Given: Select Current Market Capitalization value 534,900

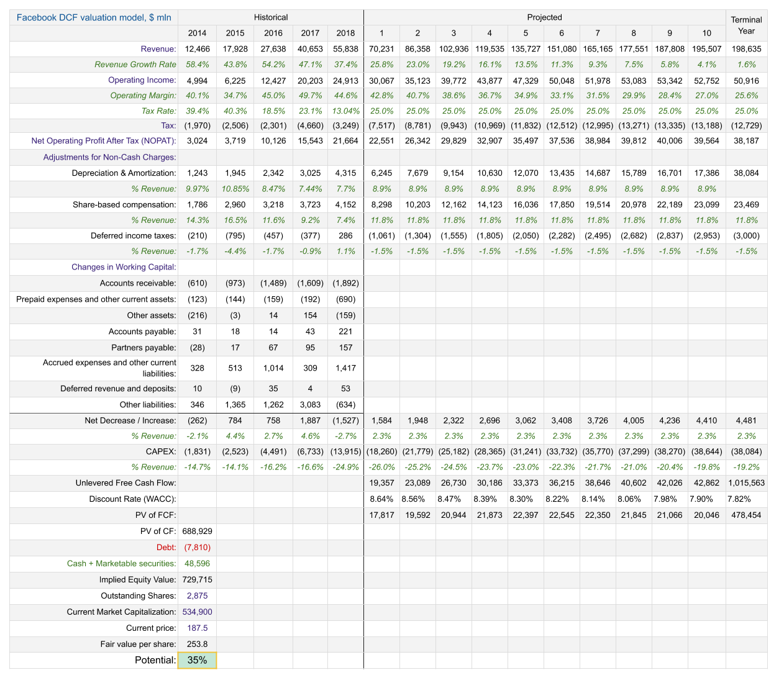Looking at the screenshot, I should [198, 612].
